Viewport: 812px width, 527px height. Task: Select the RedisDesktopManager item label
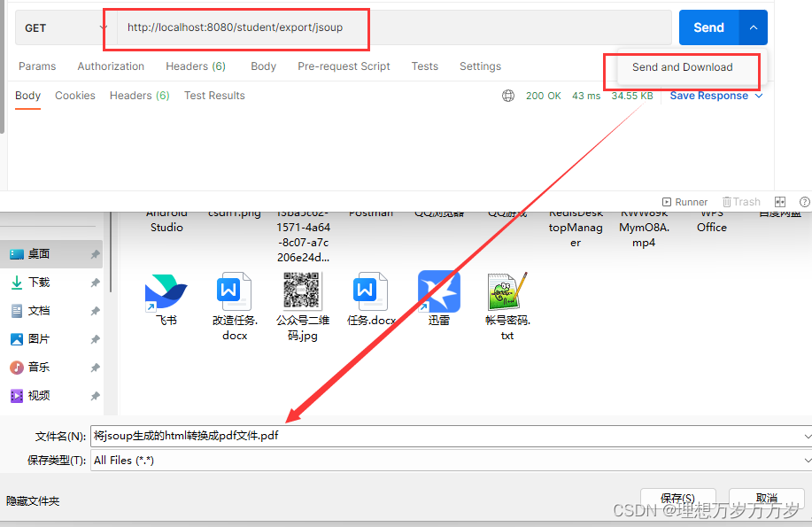click(576, 228)
